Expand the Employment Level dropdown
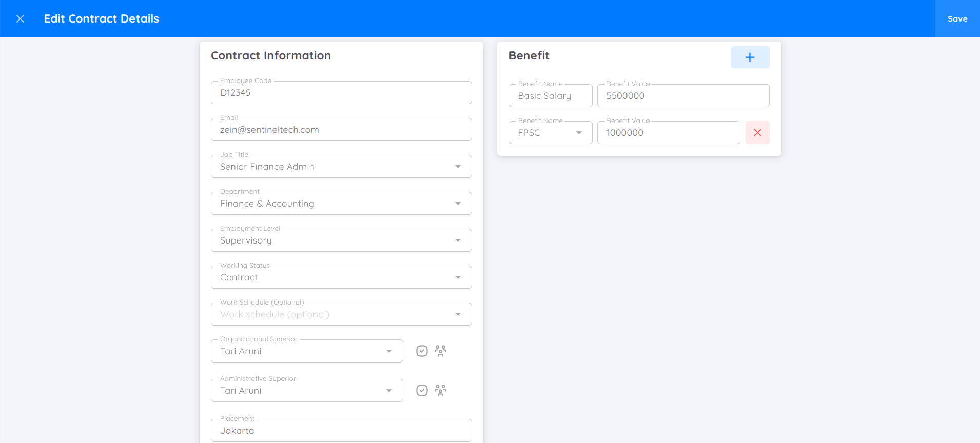Screen dimensions: 980x443 pyautogui.click(x=457, y=240)
